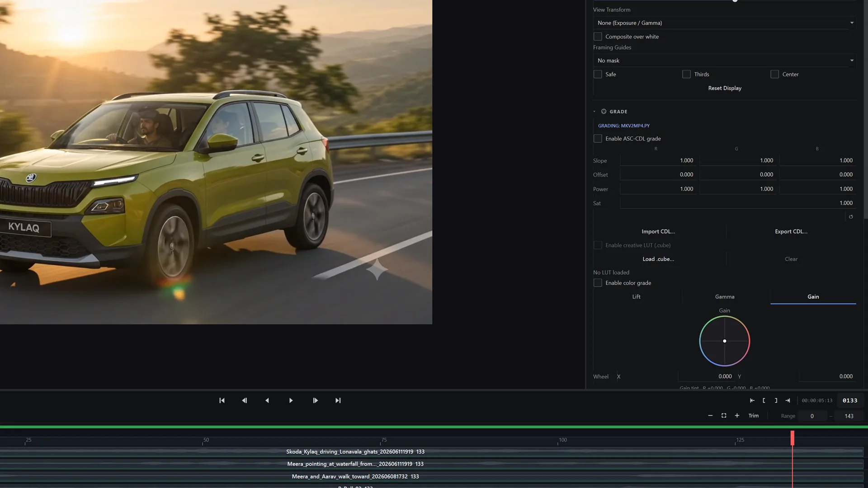Click the 00:00:05:13 timecode
Screen dimensions: 868x488
pyautogui.click(x=817, y=401)
